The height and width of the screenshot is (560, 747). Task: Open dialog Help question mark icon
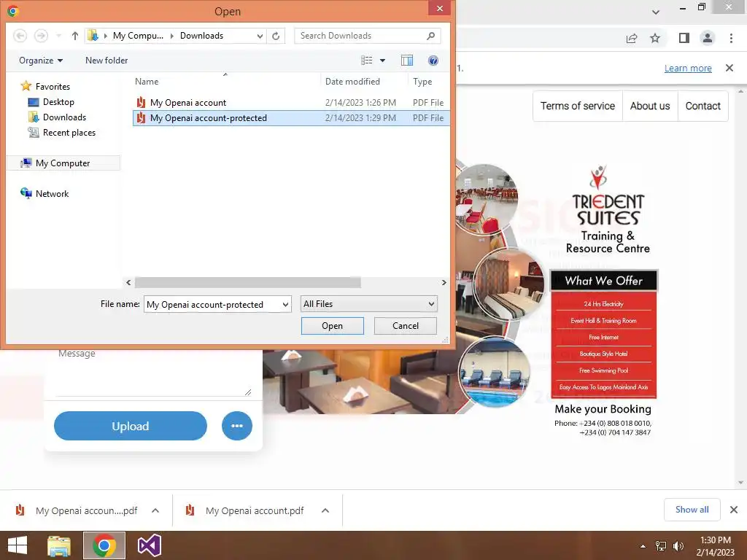click(433, 61)
